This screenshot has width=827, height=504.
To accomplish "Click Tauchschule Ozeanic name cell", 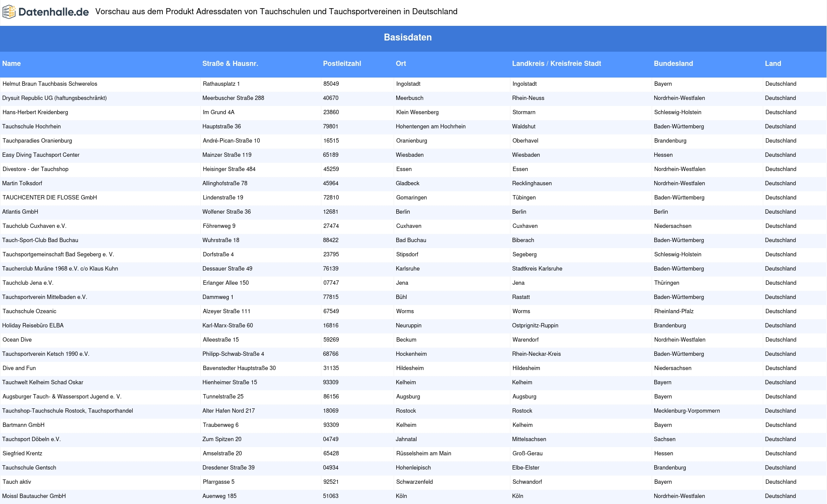I will pos(29,311).
